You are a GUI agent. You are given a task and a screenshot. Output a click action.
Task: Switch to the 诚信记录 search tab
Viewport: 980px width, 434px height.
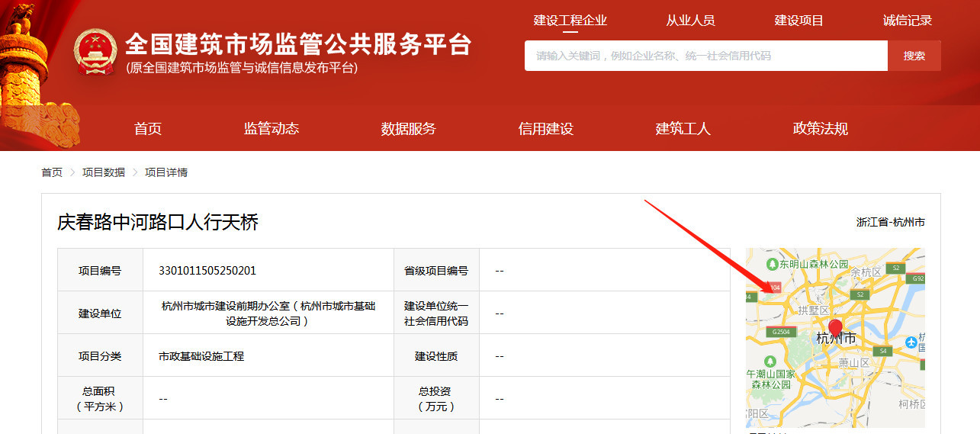click(908, 21)
